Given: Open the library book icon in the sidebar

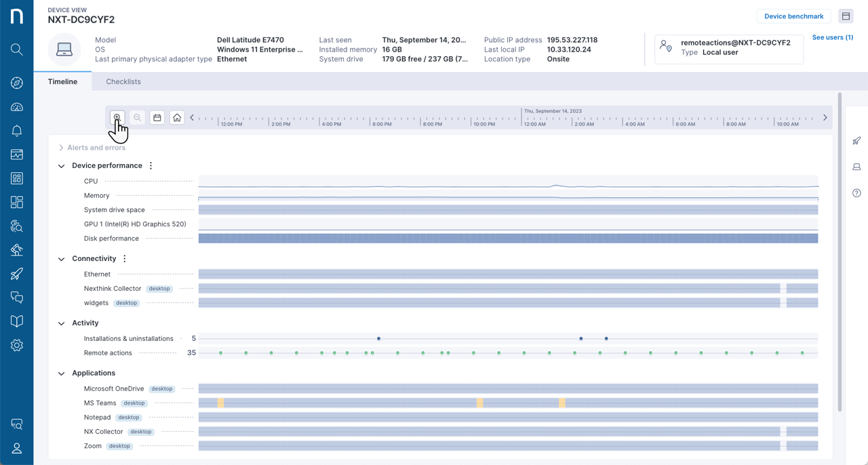Looking at the screenshot, I should pos(17,321).
